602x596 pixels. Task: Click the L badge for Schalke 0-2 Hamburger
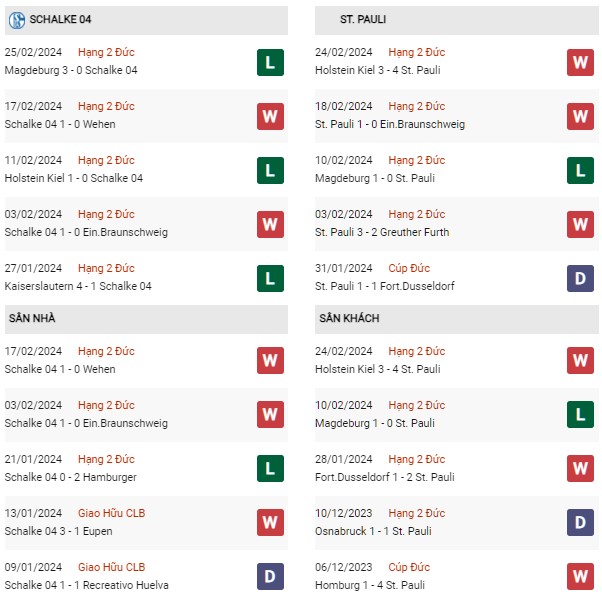coord(270,469)
